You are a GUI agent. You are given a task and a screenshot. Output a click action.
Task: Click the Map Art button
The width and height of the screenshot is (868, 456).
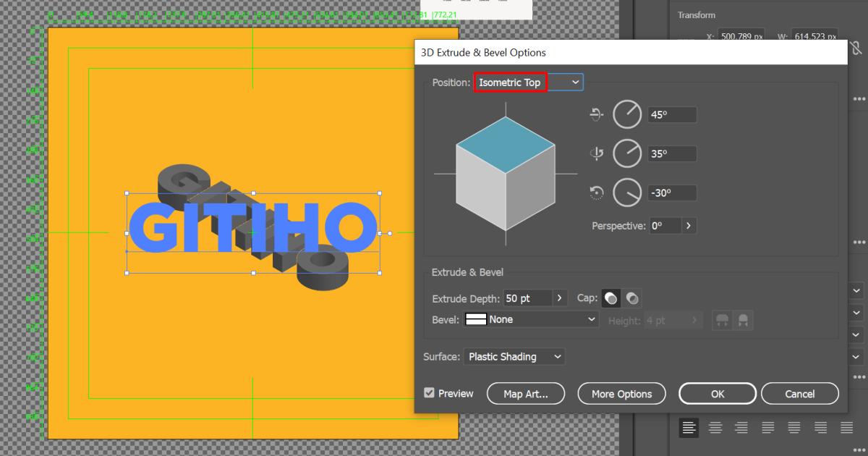[x=526, y=394]
